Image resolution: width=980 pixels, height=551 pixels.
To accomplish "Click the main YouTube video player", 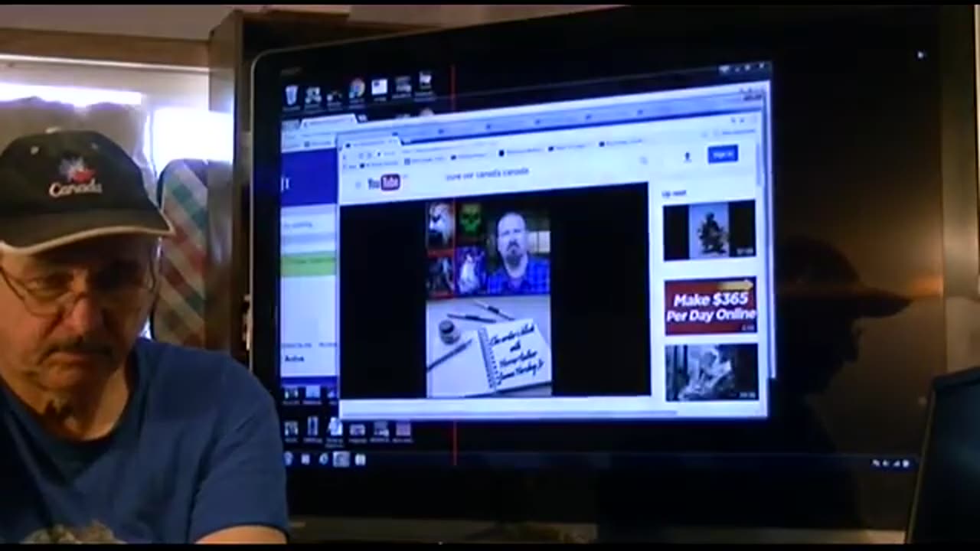I will point(495,291).
